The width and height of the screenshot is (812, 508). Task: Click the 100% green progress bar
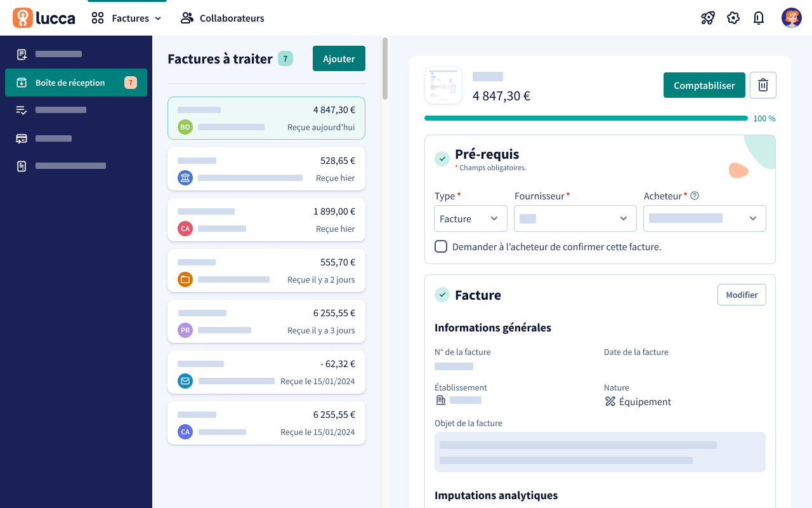(586, 118)
